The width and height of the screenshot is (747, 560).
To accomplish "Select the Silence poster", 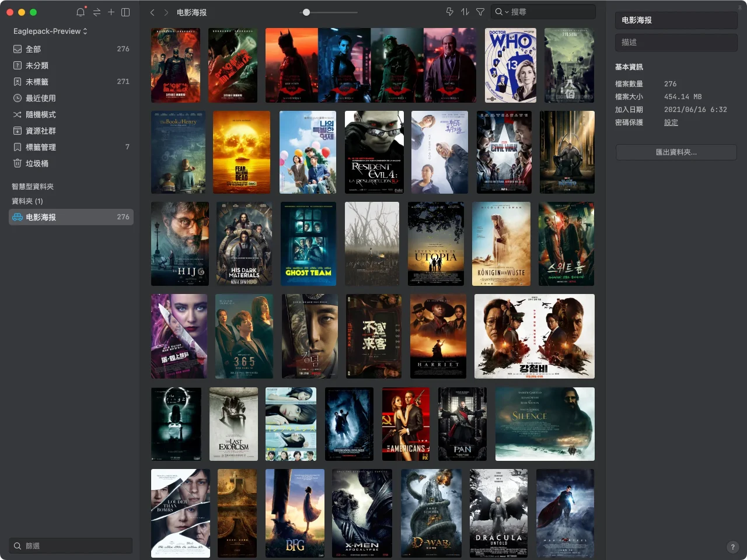I will click(x=545, y=424).
